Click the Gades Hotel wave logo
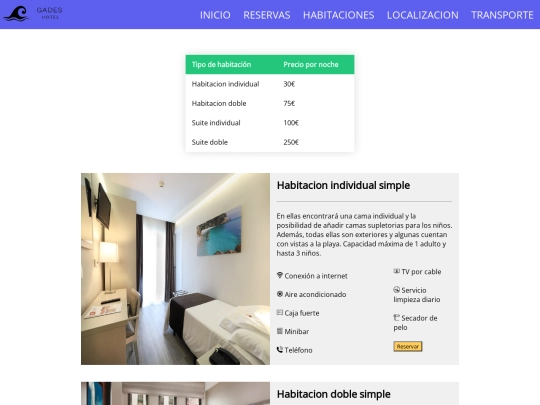Screen dimensions: 540x405 point(16,14)
